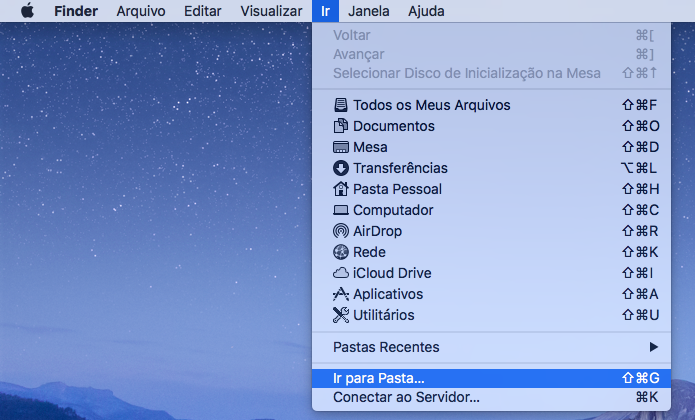The width and height of the screenshot is (695, 420).
Task: Click the Documentos folder icon
Action: click(x=340, y=126)
